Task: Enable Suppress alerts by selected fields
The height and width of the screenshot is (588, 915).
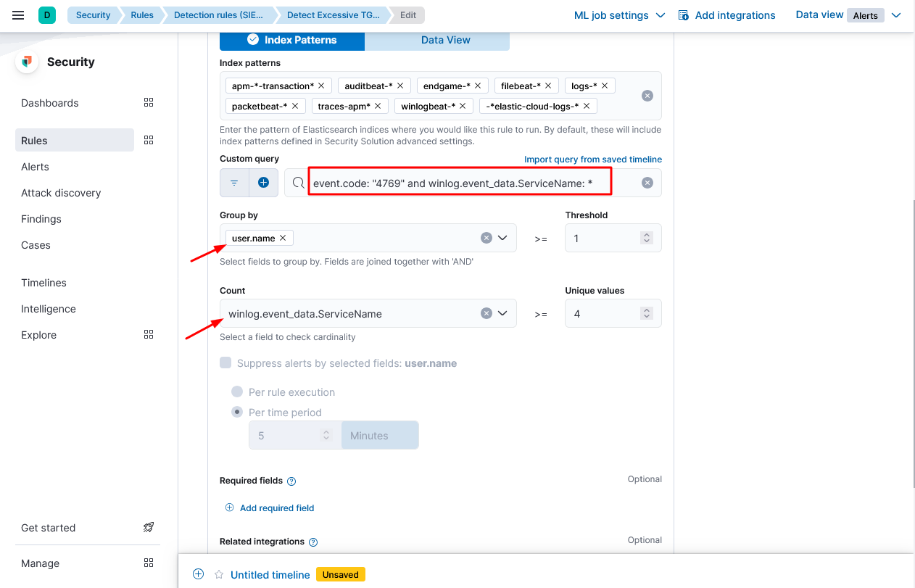Action: pyautogui.click(x=225, y=363)
